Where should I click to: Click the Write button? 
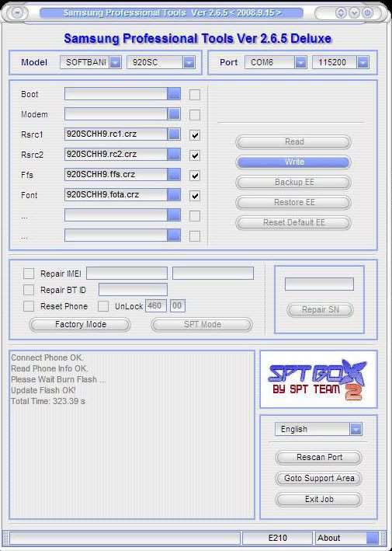click(x=293, y=162)
